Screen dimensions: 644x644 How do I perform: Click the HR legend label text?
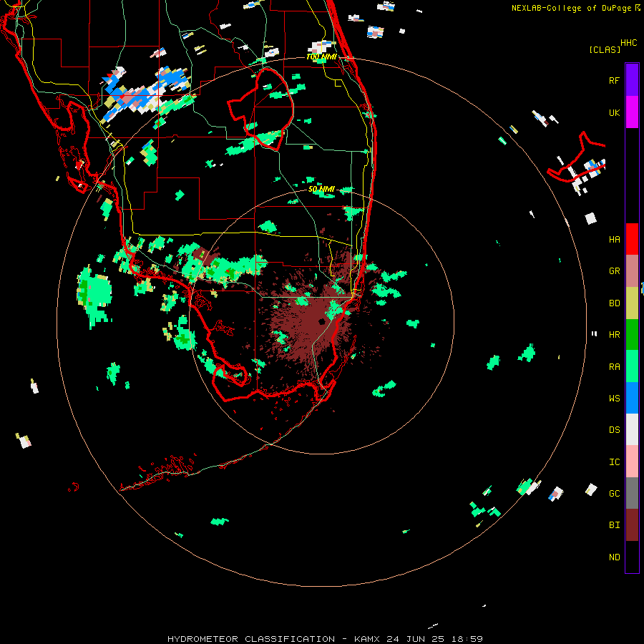(614, 335)
